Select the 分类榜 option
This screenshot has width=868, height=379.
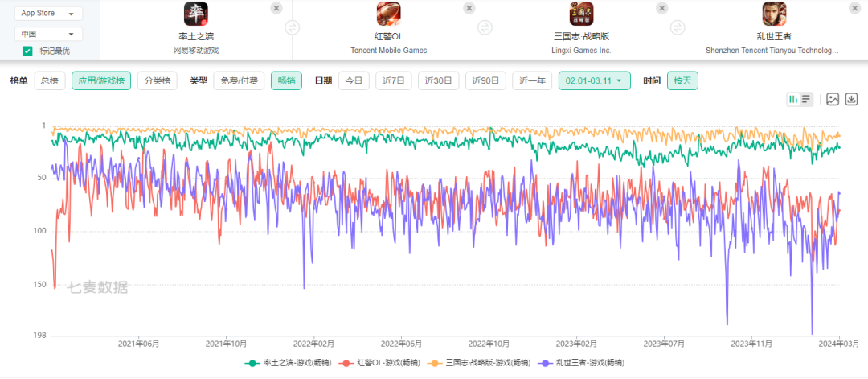coord(158,81)
